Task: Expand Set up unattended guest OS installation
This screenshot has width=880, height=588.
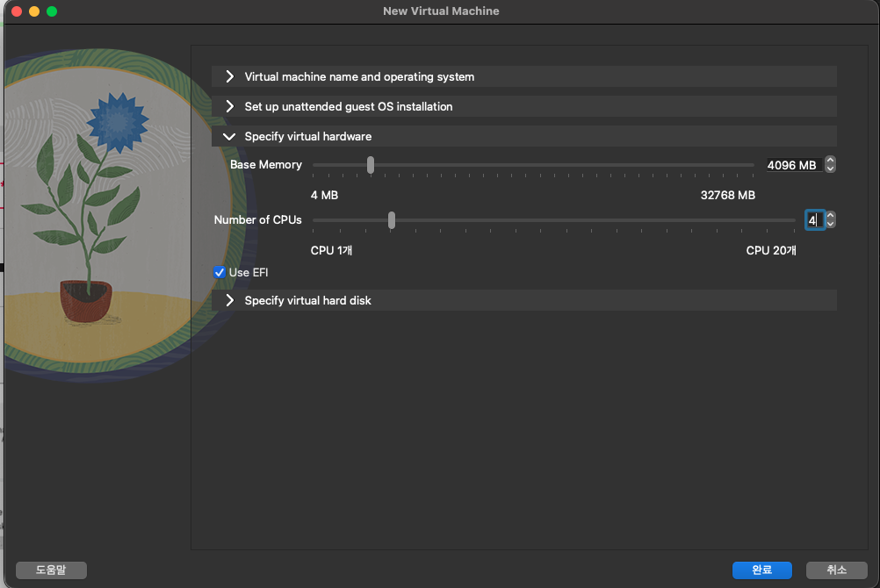Action: point(523,106)
